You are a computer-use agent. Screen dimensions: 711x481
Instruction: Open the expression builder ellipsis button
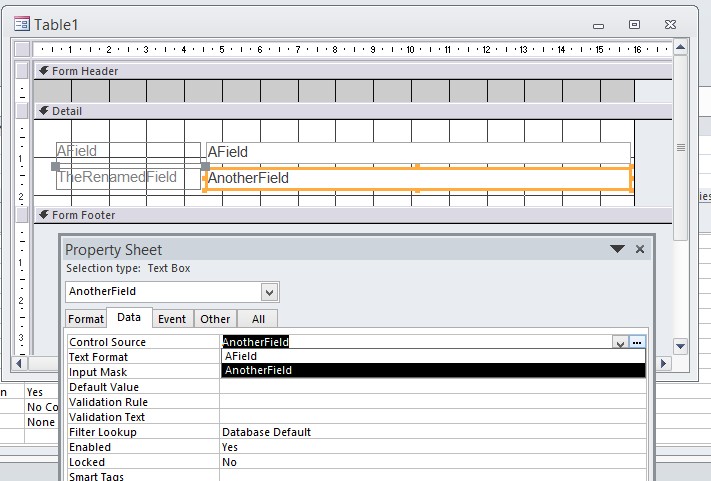coord(637,343)
